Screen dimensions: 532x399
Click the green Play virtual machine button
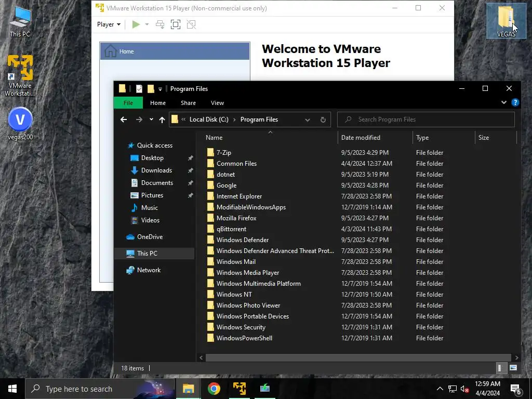click(136, 24)
